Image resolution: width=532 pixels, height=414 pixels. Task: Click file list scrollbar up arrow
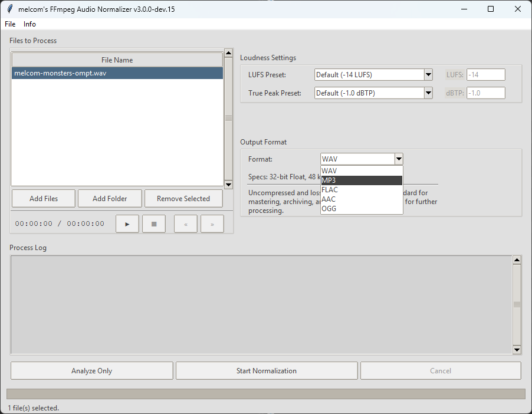[228, 54]
